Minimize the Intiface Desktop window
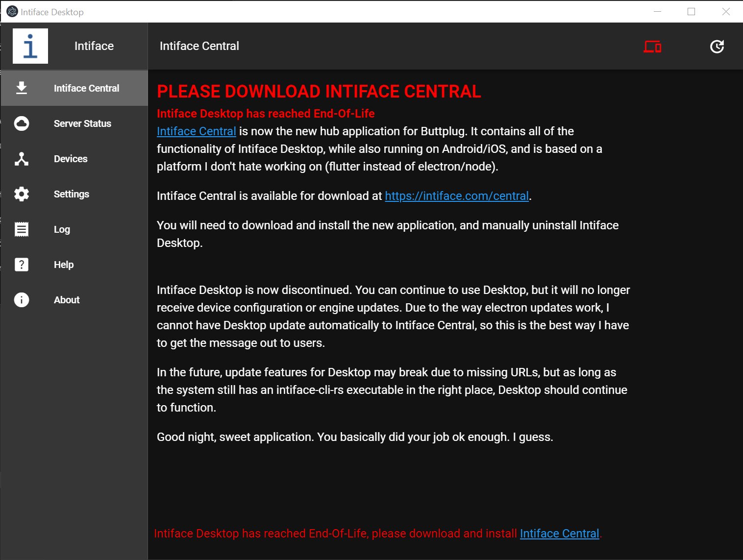The image size is (743, 560). point(658,11)
